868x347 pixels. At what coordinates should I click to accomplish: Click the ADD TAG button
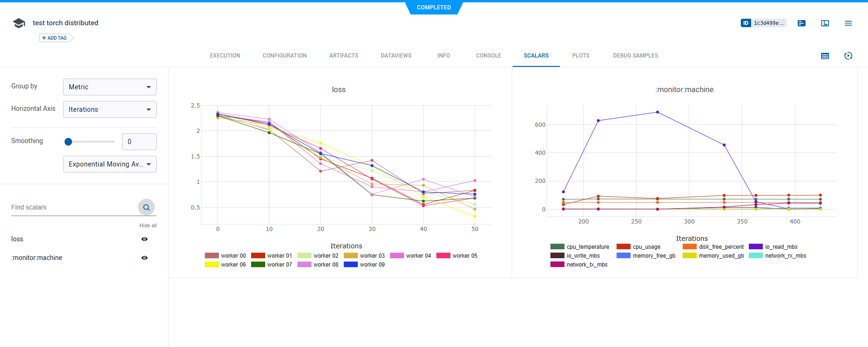tap(55, 38)
